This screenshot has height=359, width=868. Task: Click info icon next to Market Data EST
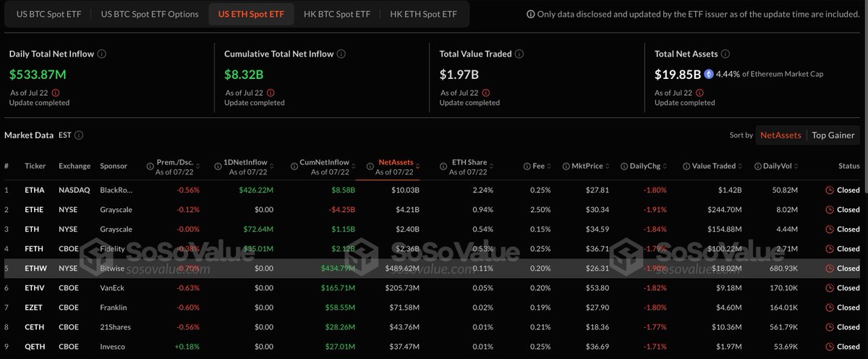79,135
